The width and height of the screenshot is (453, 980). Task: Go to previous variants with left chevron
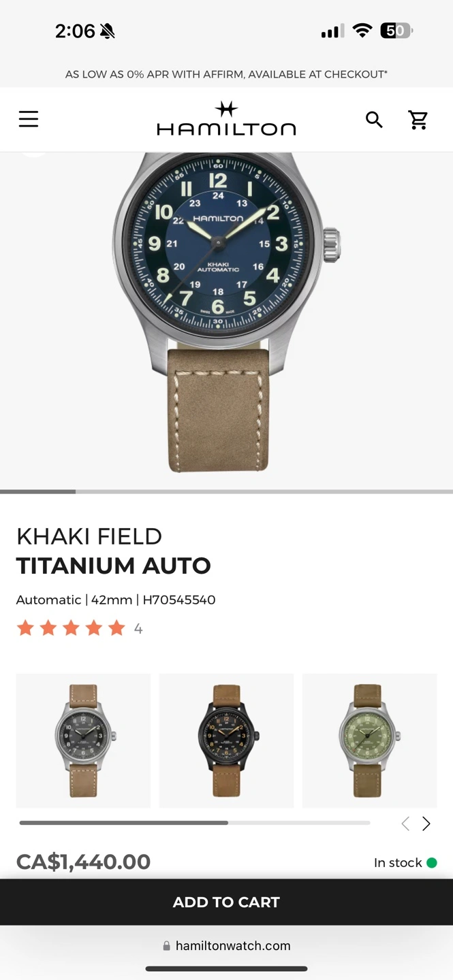(405, 824)
